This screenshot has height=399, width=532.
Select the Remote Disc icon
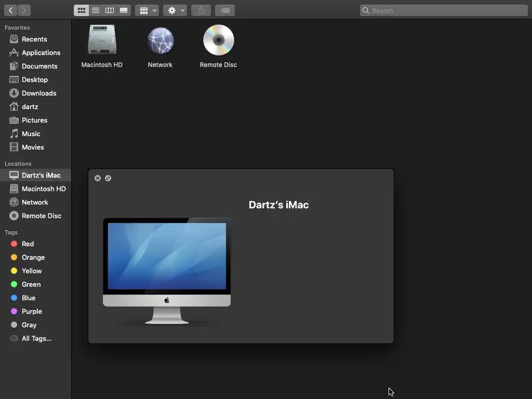[219, 40]
